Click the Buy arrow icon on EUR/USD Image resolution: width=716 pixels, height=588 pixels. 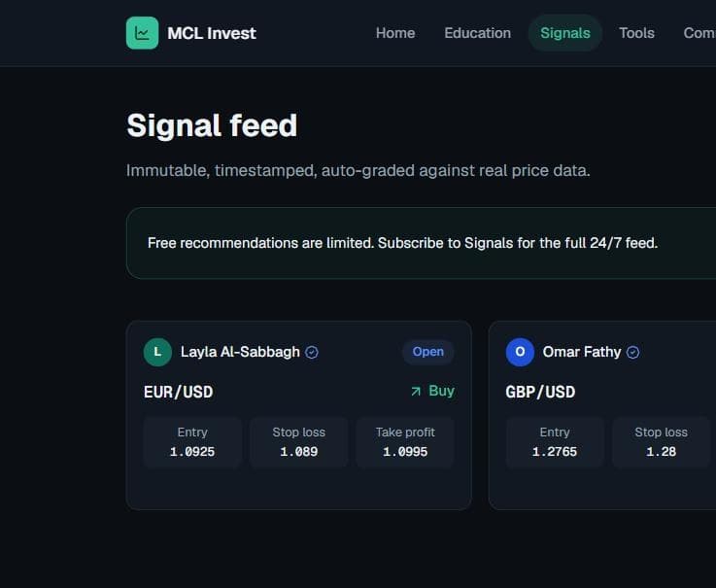tap(416, 392)
